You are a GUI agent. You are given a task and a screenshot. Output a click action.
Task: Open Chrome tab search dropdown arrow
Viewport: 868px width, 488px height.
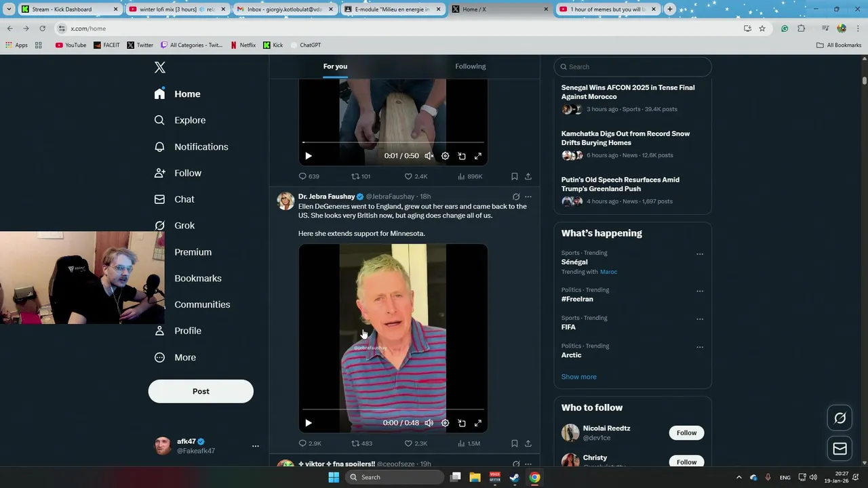point(9,9)
